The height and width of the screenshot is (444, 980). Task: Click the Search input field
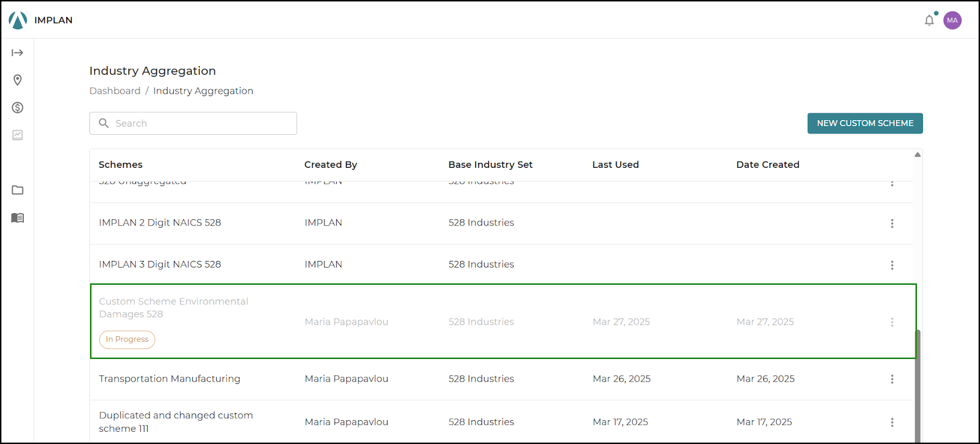coord(193,123)
